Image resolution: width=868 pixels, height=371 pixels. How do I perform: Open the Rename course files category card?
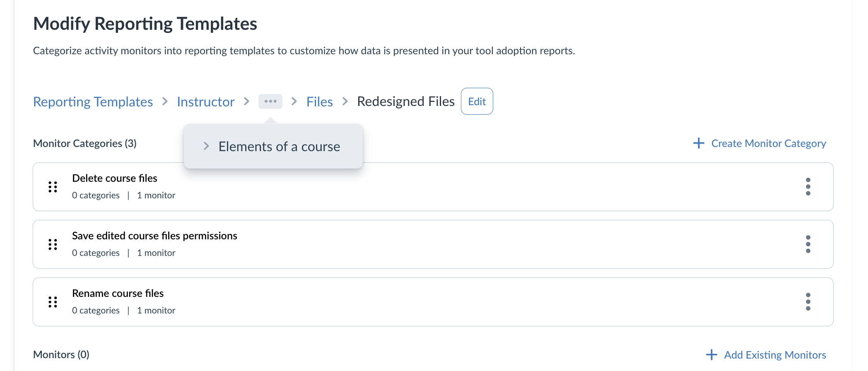118,293
